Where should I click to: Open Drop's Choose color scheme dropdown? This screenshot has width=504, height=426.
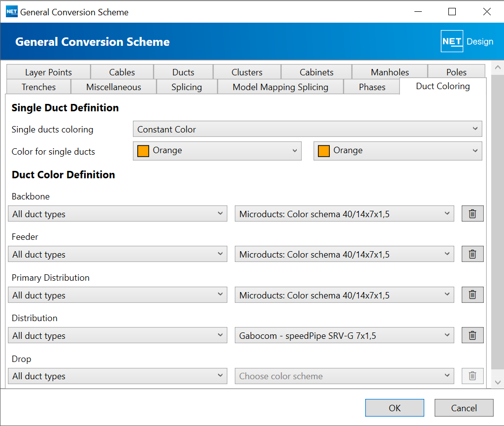point(344,376)
